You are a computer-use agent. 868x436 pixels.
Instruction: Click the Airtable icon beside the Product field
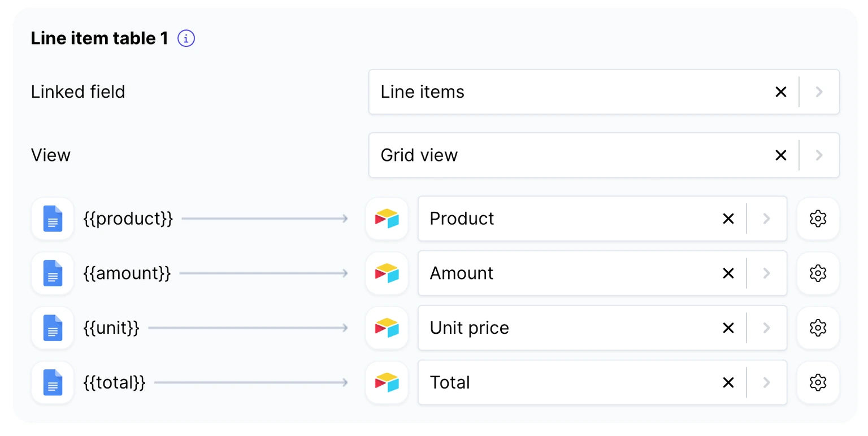coord(387,219)
